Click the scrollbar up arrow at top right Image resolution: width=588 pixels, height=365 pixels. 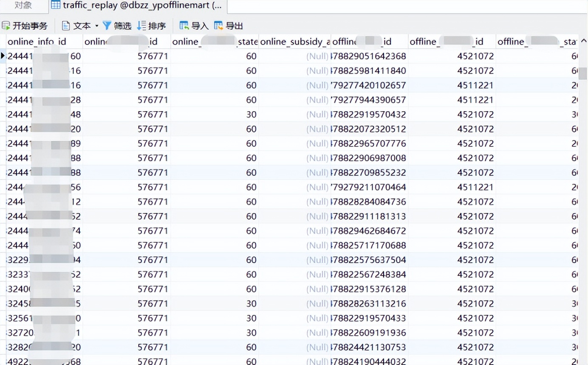tap(583, 41)
